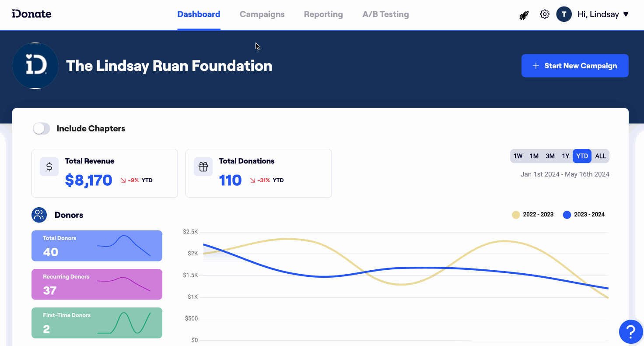Select the 1Y time range
Viewport: 644px width, 346px height.
pyautogui.click(x=565, y=156)
